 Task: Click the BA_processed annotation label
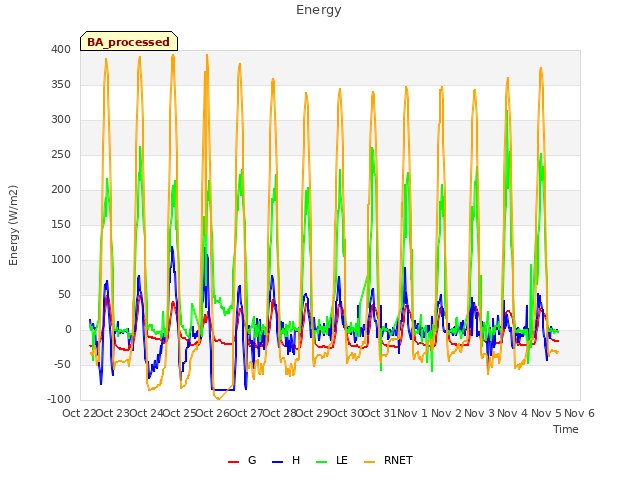(x=129, y=42)
